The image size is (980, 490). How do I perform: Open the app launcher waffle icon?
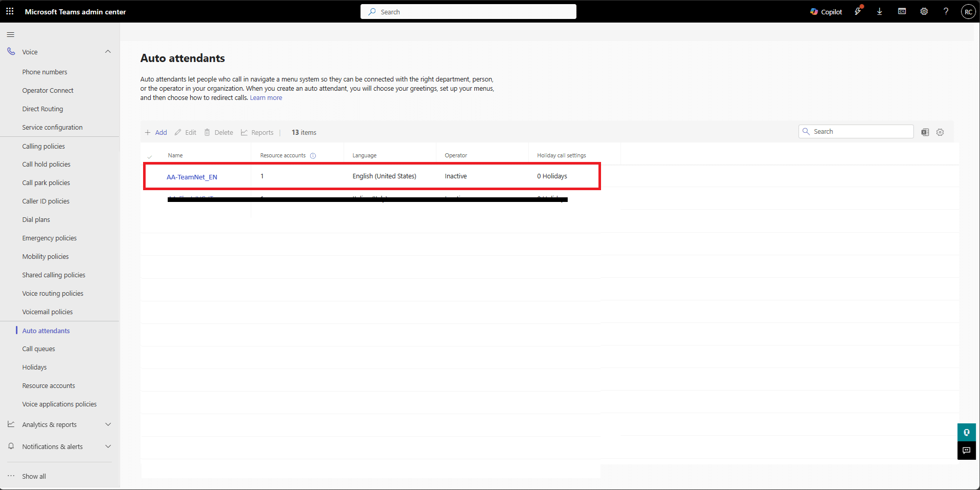click(x=10, y=11)
